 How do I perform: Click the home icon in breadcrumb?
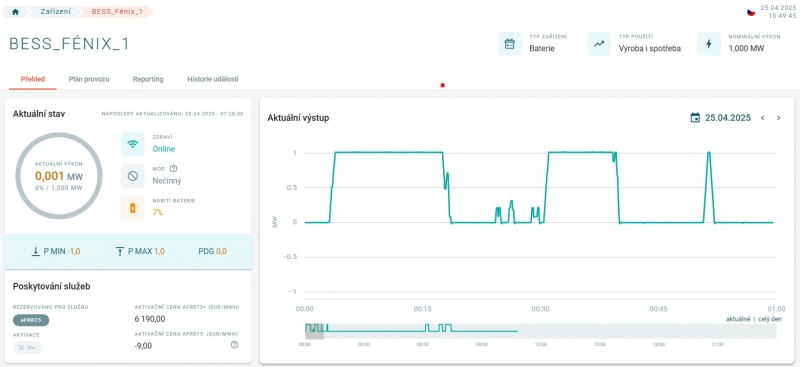pyautogui.click(x=15, y=11)
